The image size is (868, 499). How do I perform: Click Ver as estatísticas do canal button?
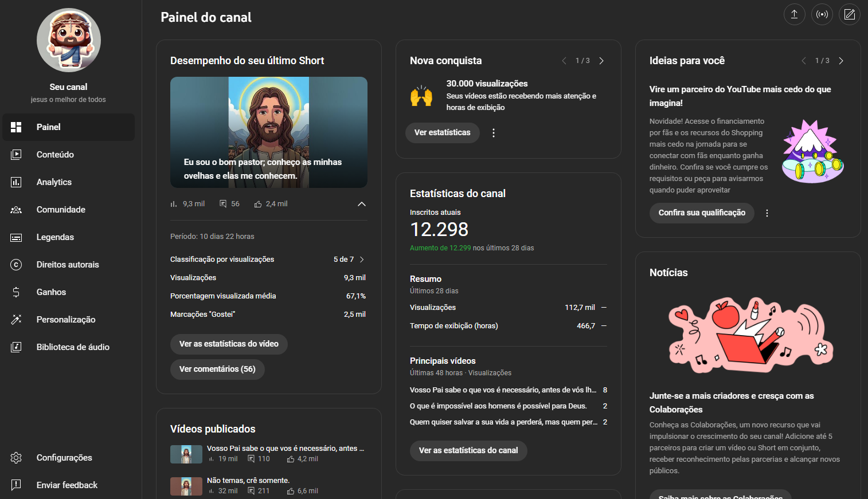pos(468,451)
